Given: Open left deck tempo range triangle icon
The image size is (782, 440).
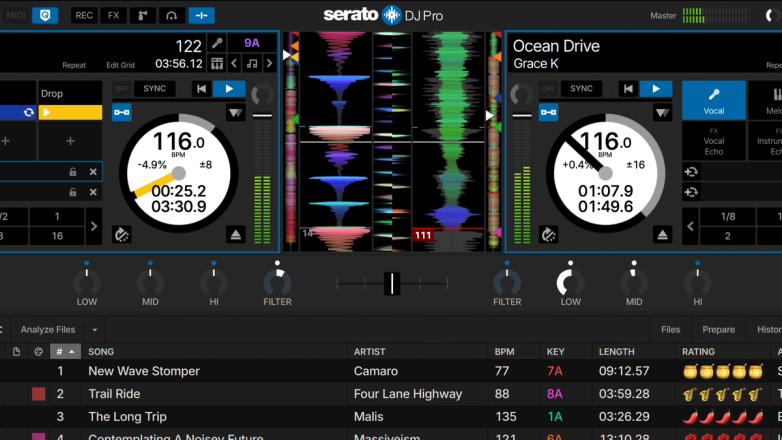Looking at the screenshot, I should [235, 112].
